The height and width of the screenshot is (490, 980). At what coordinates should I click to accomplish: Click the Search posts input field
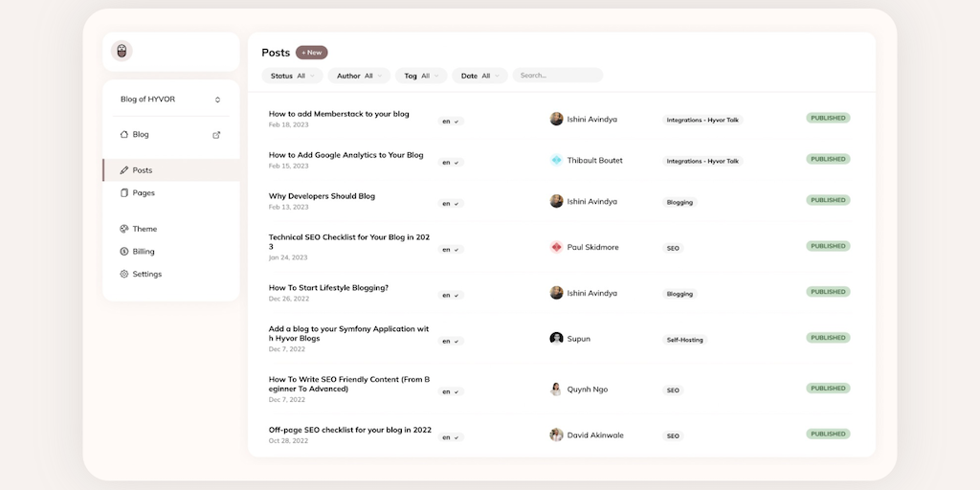click(558, 76)
